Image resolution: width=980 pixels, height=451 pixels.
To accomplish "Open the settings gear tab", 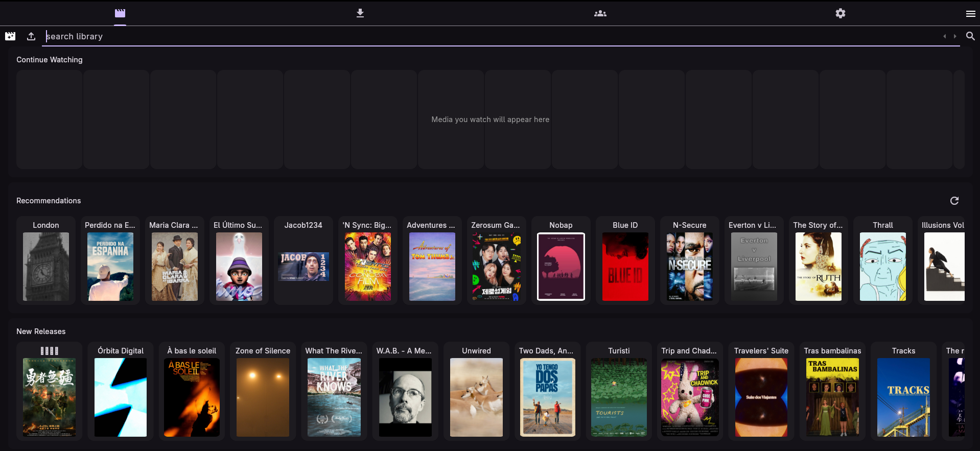I will click(x=841, y=13).
